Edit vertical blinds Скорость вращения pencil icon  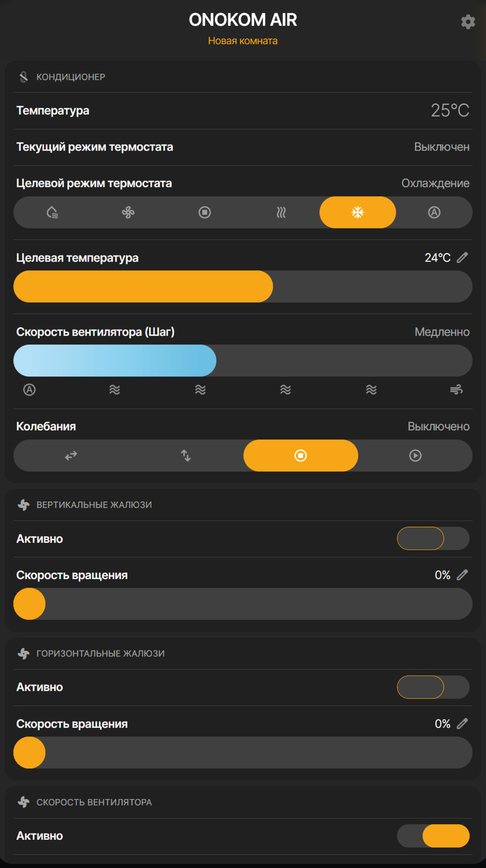coord(462,575)
